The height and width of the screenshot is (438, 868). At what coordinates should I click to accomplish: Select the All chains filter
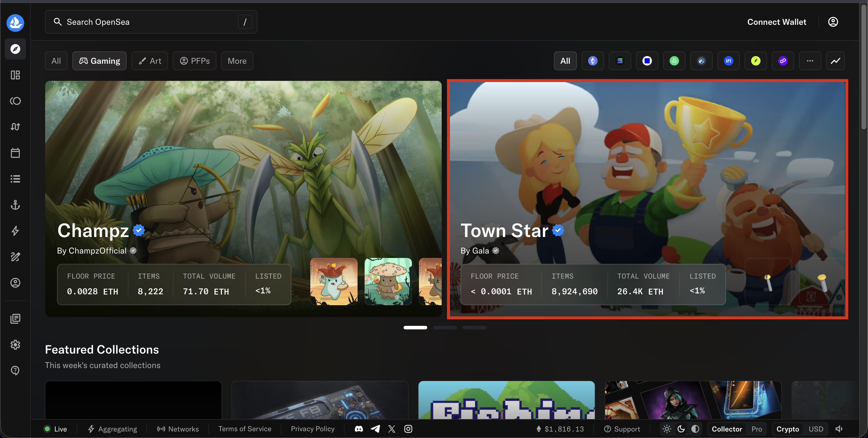tap(565, 61)
